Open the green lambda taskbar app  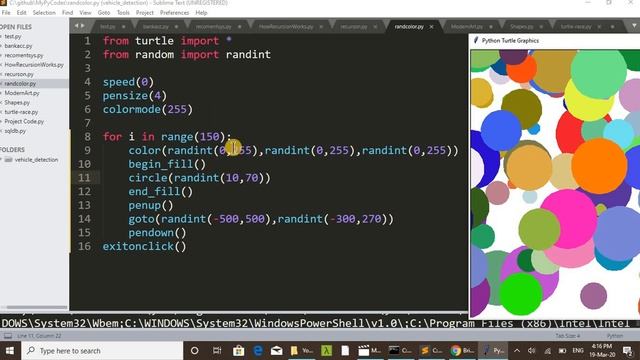point(327,351)
